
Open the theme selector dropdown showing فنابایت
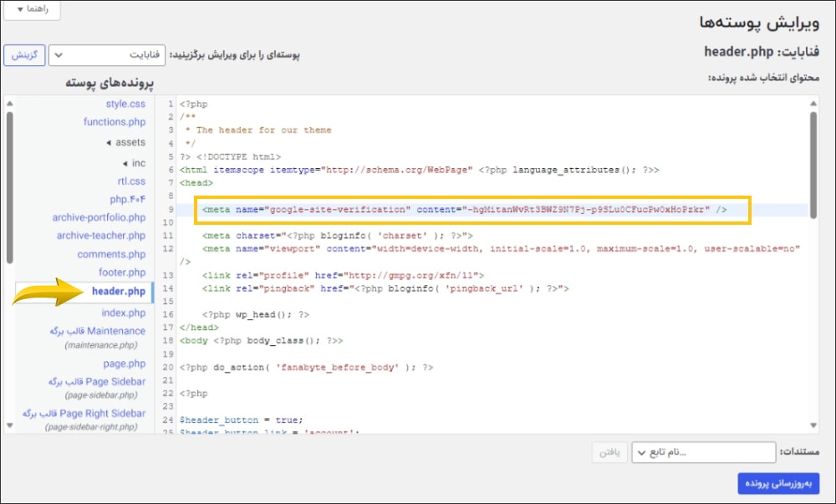(107, 55)
